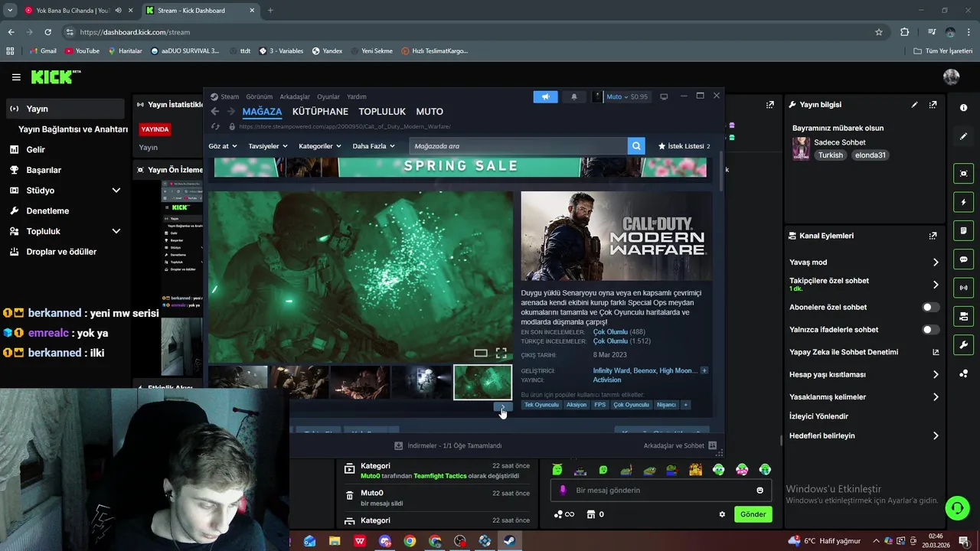
Task: Open the emoji picker in chat input
Action: pyautogui.click(x=759, y=491)
